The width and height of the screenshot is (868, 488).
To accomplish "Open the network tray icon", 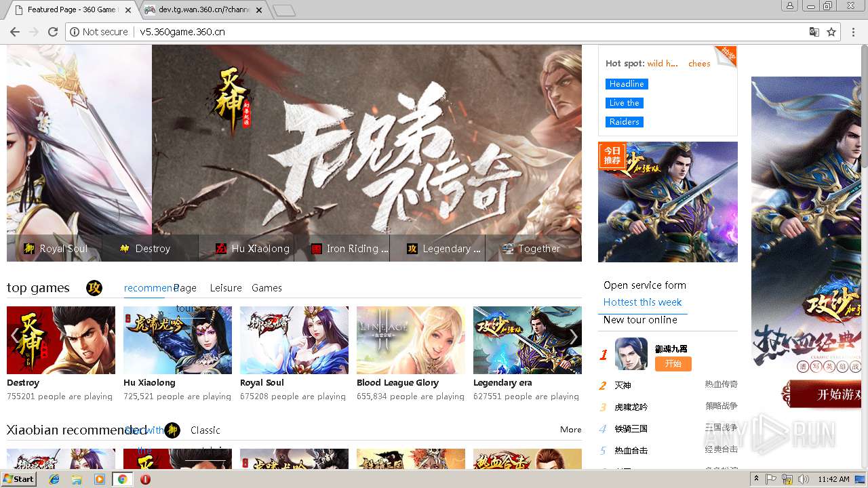I will (x=788, y=479).
